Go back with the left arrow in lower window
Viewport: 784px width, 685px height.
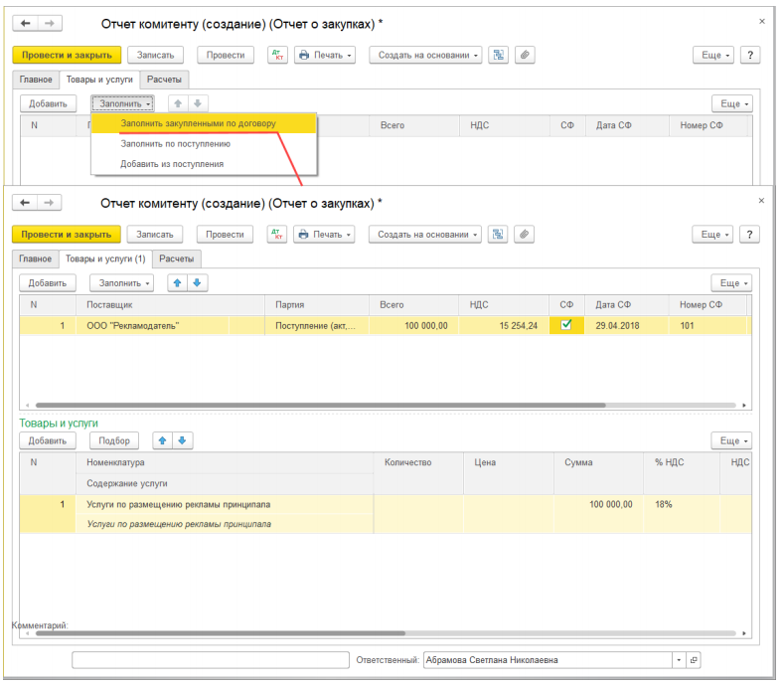(x=25, y=202)
